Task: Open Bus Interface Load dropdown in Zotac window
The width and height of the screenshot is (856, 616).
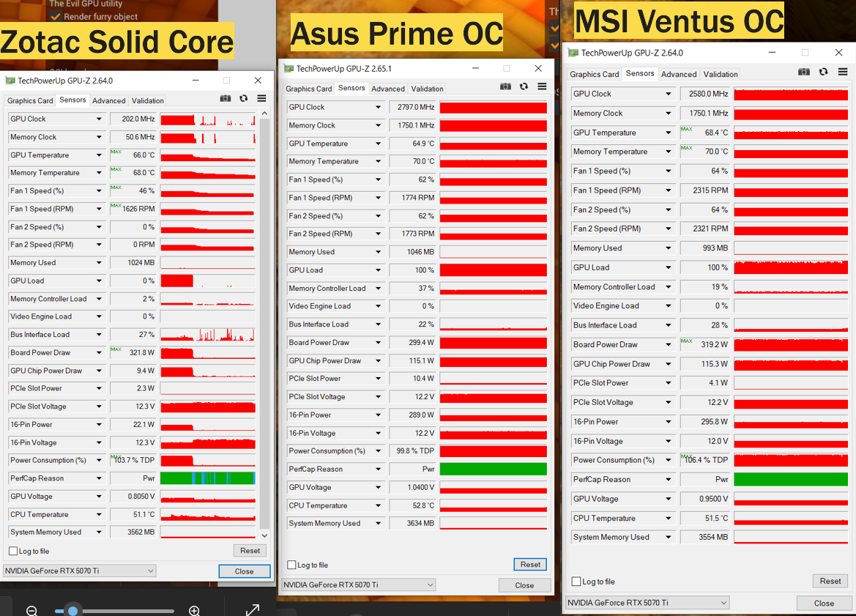Action: coord(99,334)
